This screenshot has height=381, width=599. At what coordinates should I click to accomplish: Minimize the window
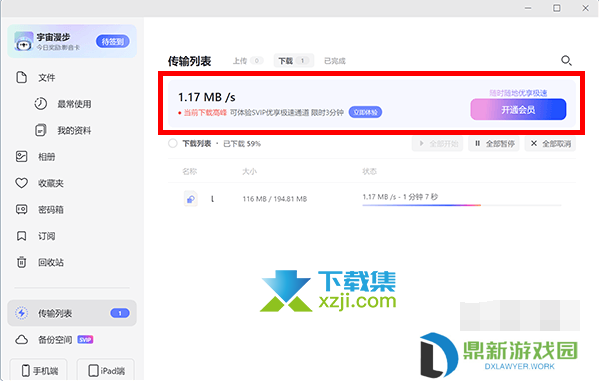click(528, 8)
